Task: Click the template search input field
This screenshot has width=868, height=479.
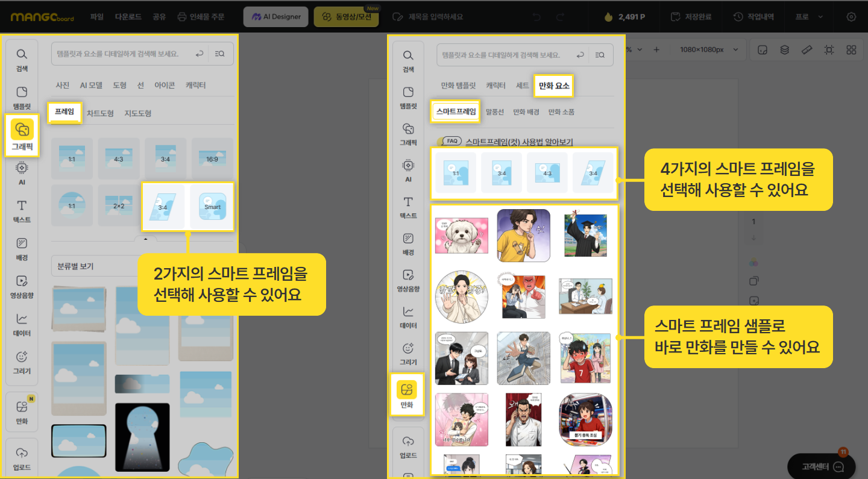Action: click(x=124, y=54)
